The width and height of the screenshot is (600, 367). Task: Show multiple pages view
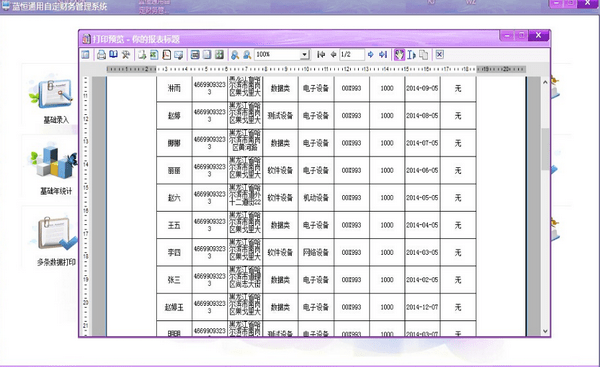pyautogui.click(x=219, y=55)
